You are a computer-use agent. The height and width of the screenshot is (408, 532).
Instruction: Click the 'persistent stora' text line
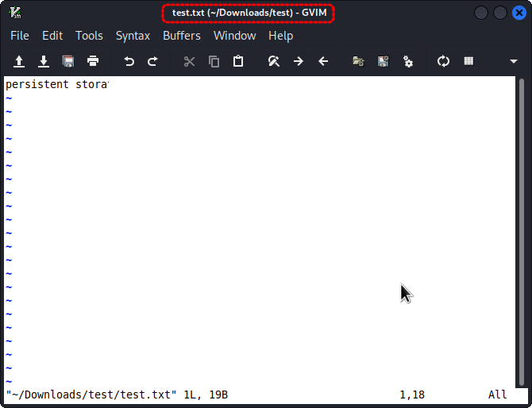click(x=56, y=84)
